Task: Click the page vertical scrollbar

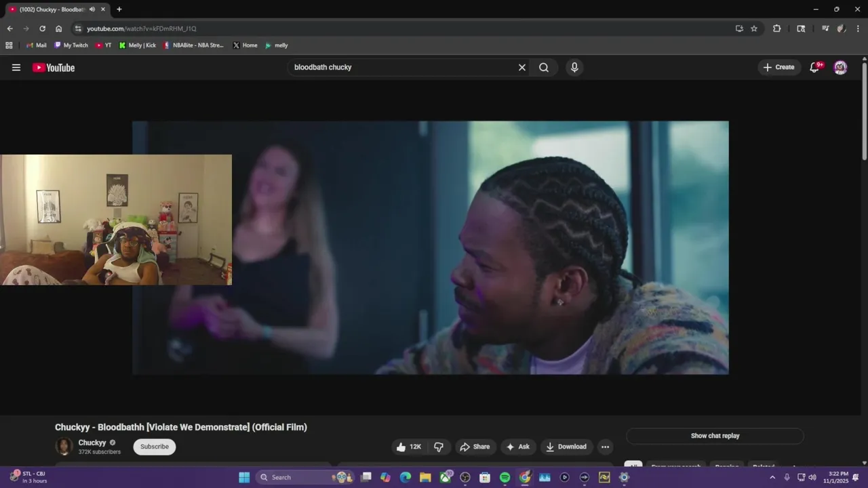Action: (864, 112)
